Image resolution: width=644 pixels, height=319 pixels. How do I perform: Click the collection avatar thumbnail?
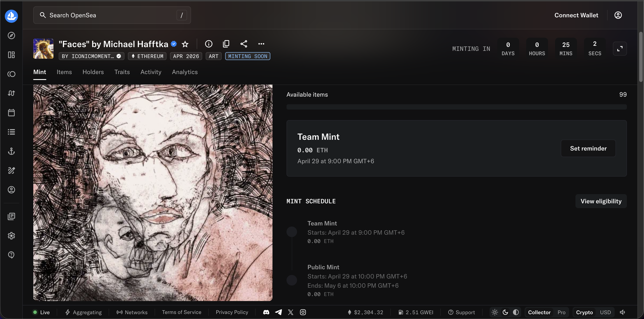[x=43, y=48]
